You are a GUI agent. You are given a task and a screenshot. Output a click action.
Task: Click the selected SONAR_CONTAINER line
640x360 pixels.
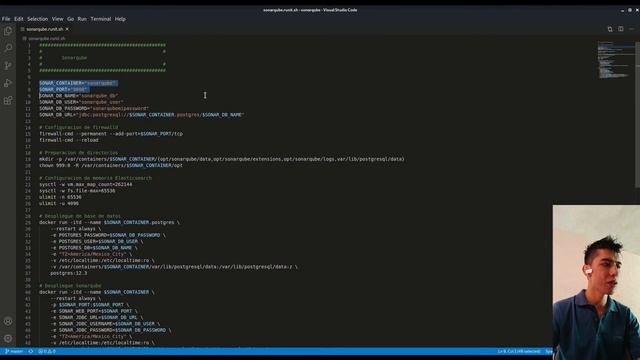79,83
